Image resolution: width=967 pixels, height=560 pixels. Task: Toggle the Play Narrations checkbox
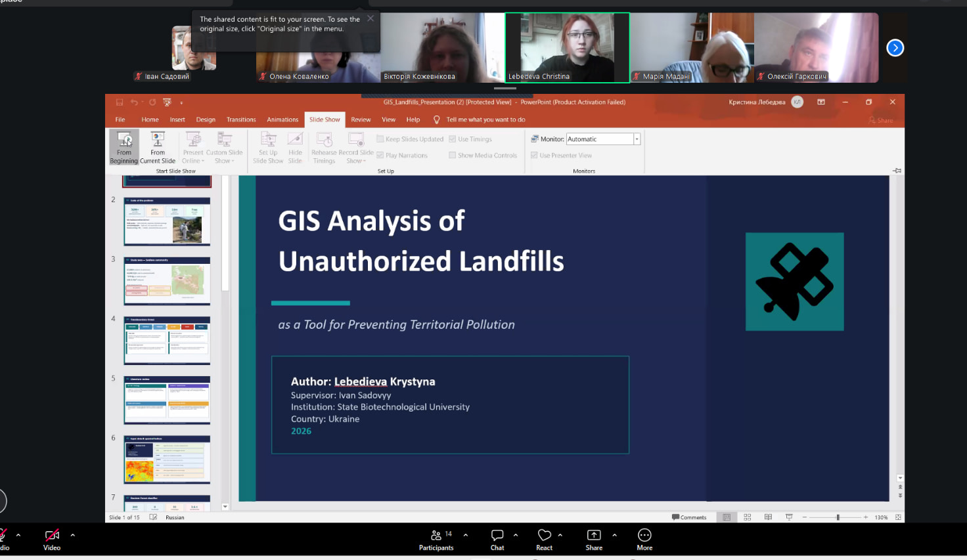380,156
